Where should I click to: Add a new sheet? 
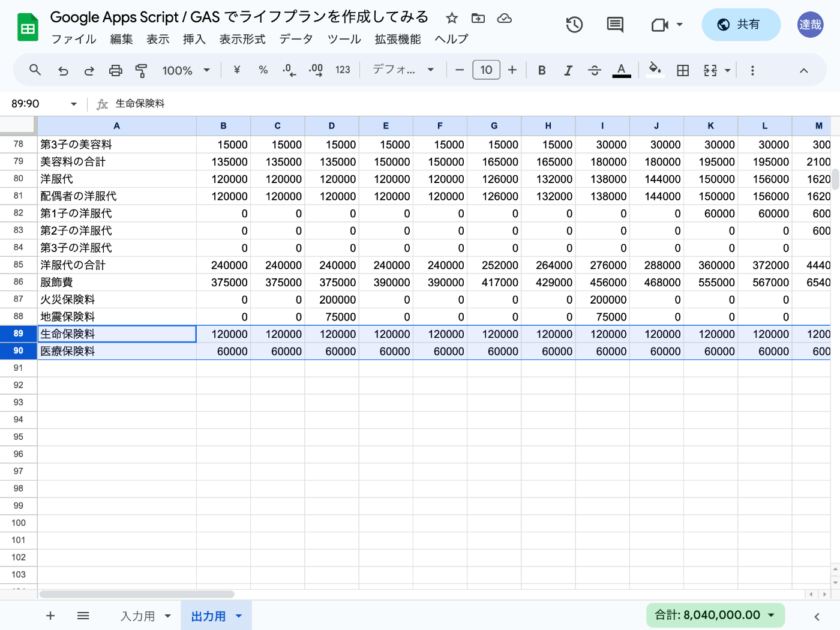click(x=50, y=616)
